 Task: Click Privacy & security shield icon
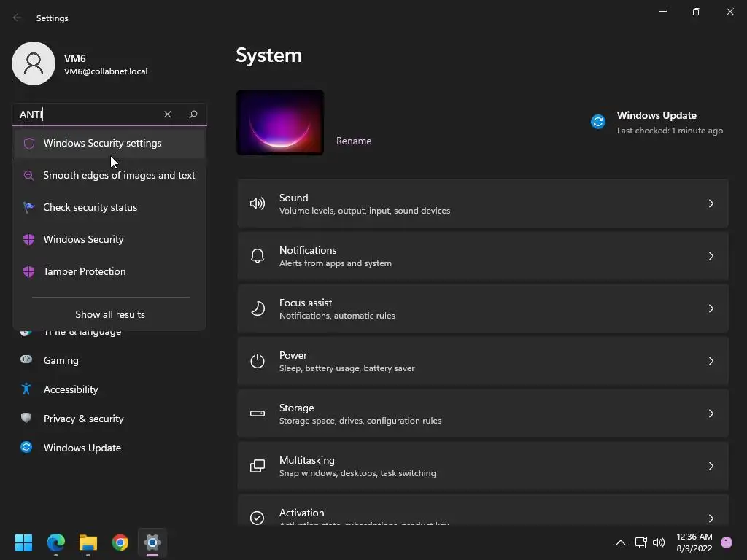pyautogui.click(x=26, y=418)
